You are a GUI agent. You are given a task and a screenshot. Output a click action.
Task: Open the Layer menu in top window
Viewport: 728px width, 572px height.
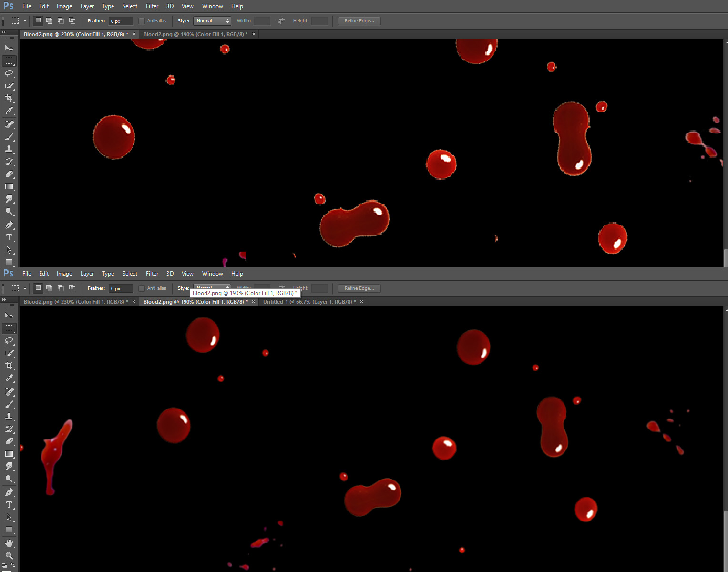pyautogui.click(x=87, y=6)
